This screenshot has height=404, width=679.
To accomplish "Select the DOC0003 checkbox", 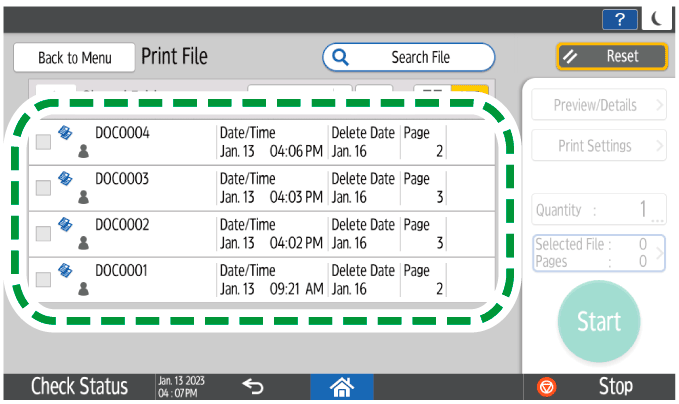I will pos(43,188).
